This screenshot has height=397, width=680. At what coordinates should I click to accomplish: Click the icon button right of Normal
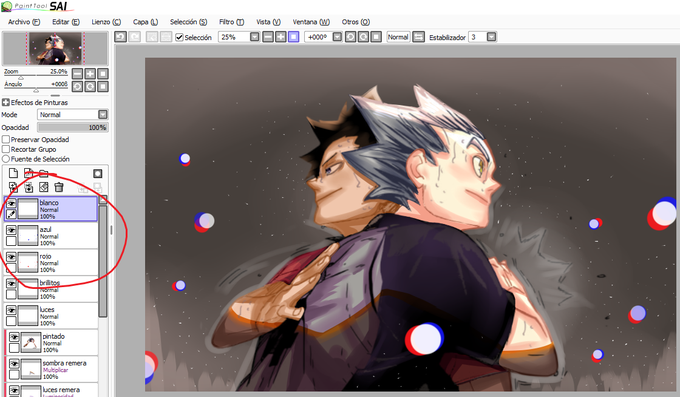coord(418,37)
